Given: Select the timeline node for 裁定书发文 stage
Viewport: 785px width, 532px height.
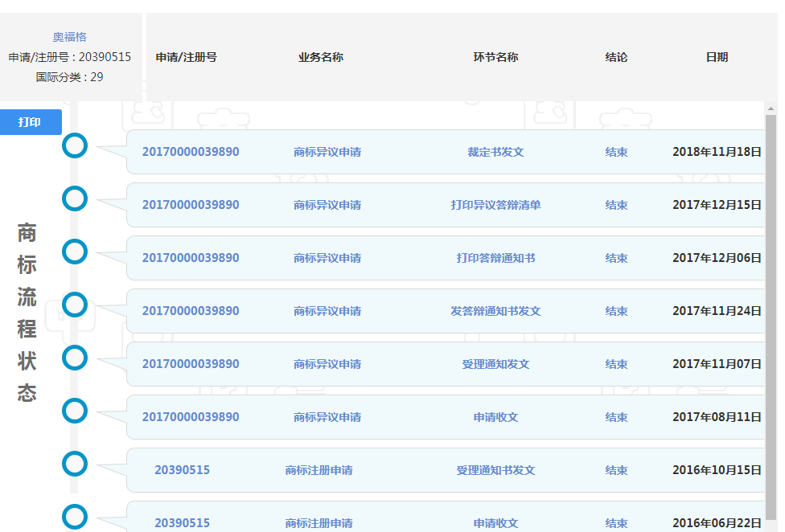Looking at the screenshot, I should [x=74, y=145].
